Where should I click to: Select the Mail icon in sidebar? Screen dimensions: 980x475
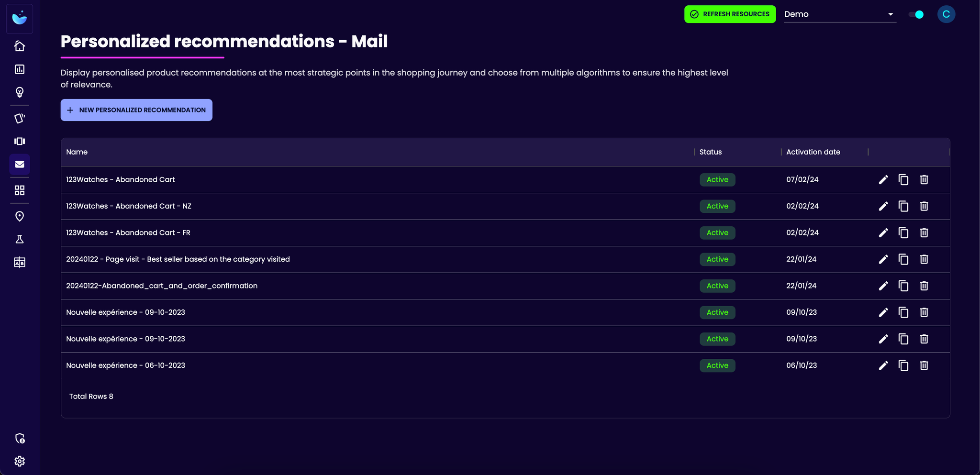[20, 165]
